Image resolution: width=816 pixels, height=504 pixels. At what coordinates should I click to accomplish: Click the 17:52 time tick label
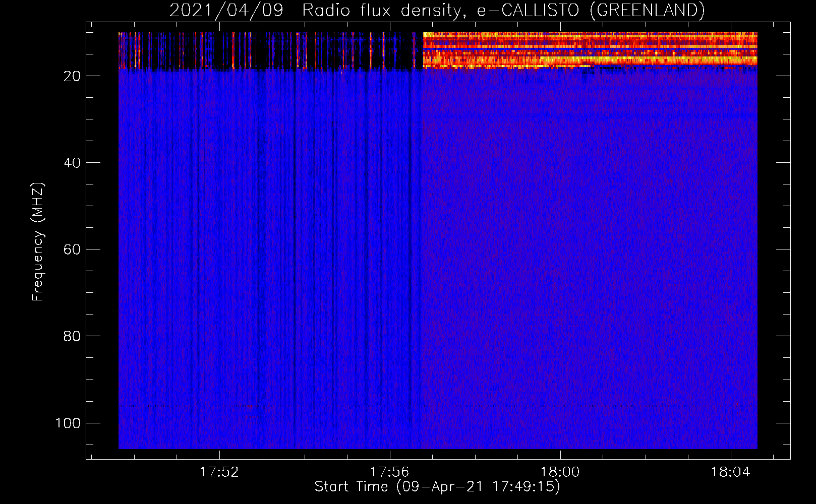tap(219, 472)
